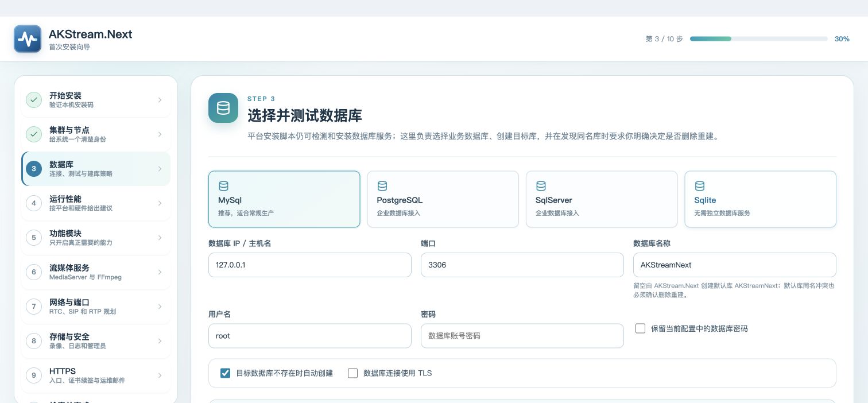Click the 数据库 IP / 主机名 input field
Screen dimensions: 868x403
click(x=310, y=265)
